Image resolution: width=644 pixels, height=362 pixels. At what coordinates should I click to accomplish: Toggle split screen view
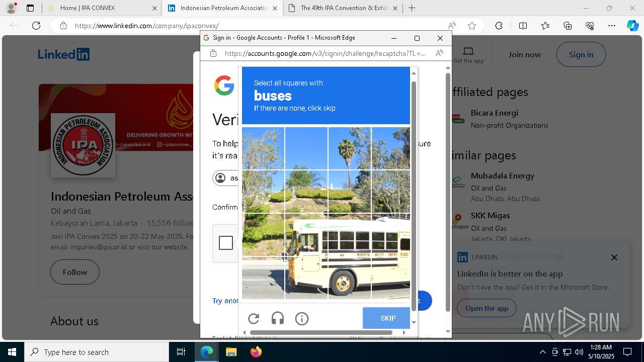(523, 26)
